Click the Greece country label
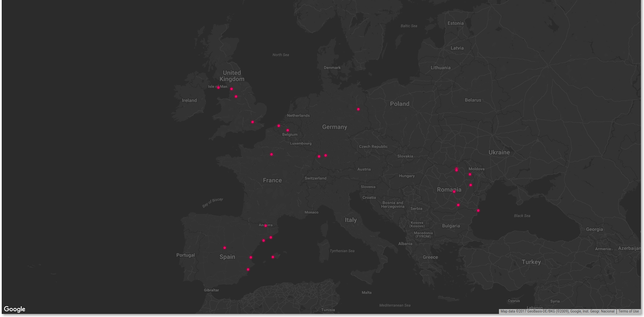The height and width of the screenshot is (317, 644). coord(430,257)
